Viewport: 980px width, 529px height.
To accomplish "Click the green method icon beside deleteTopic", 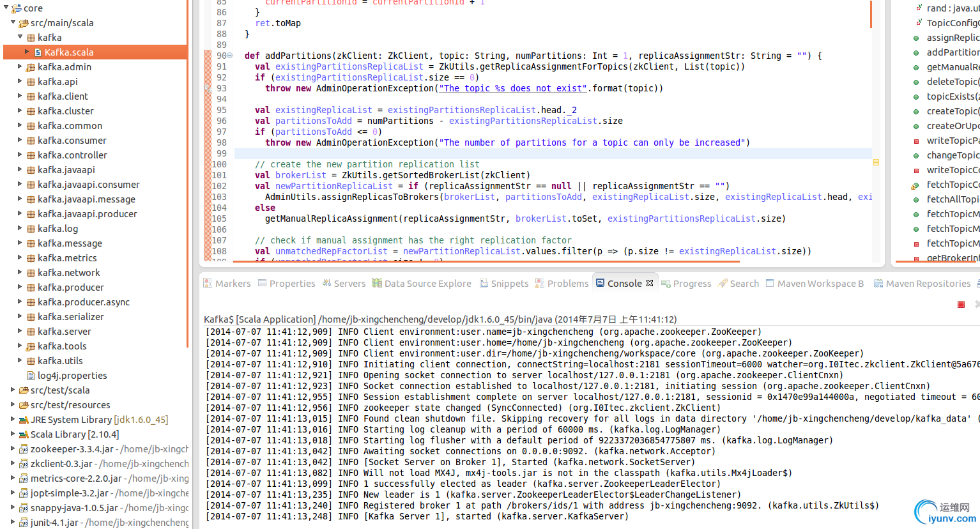I will (x=917, y=82).
